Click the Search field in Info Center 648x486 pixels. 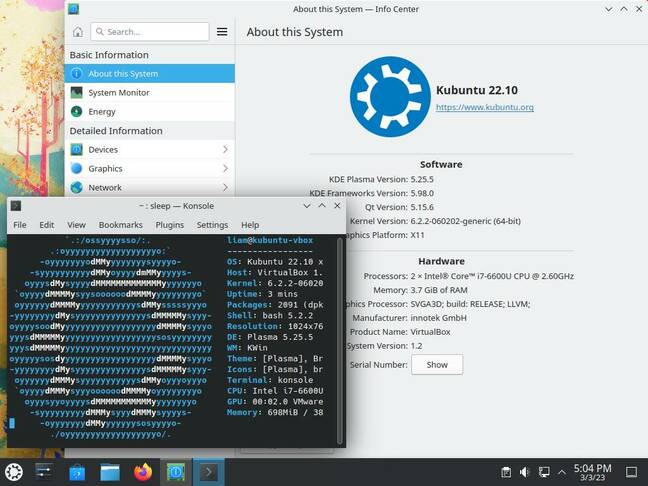pyautogui.click(x=150, y=32)
